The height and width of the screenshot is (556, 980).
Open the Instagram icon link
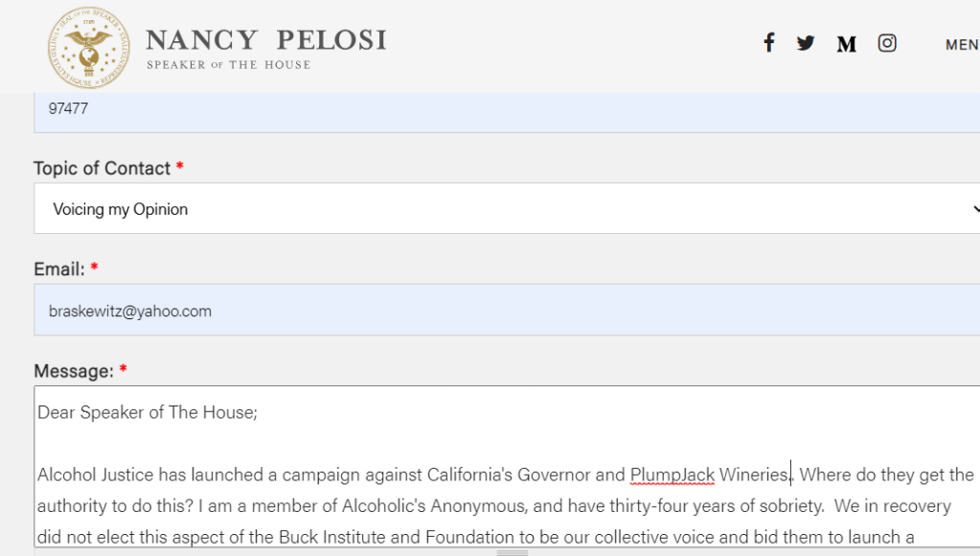[x=887, y=43]
